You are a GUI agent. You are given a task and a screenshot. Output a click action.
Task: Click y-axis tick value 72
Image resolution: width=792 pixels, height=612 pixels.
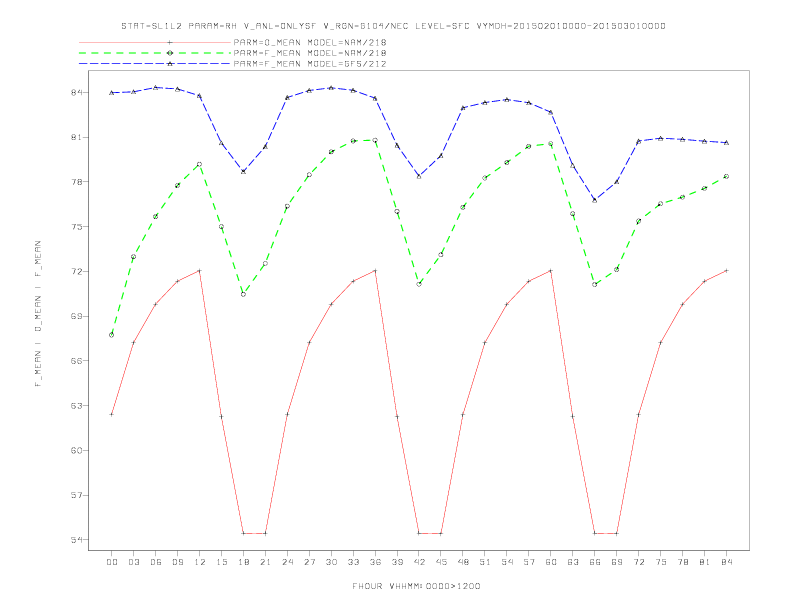click(76, 271)
